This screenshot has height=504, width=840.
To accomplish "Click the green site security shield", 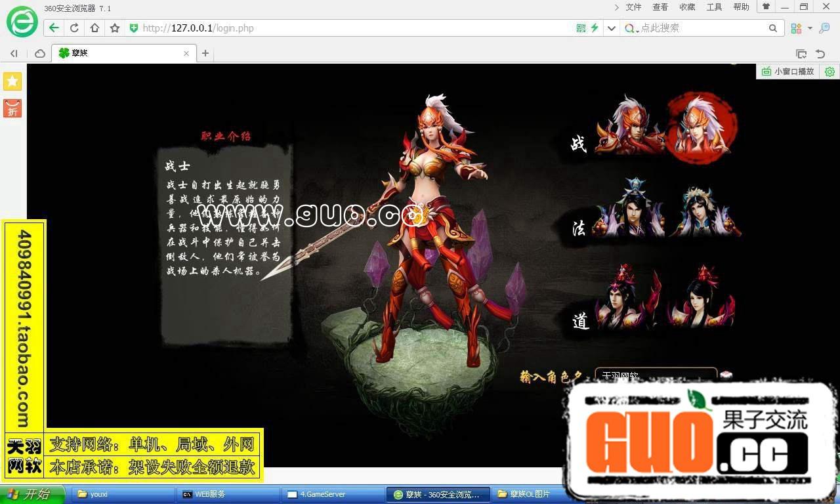I will pos(134,28).
